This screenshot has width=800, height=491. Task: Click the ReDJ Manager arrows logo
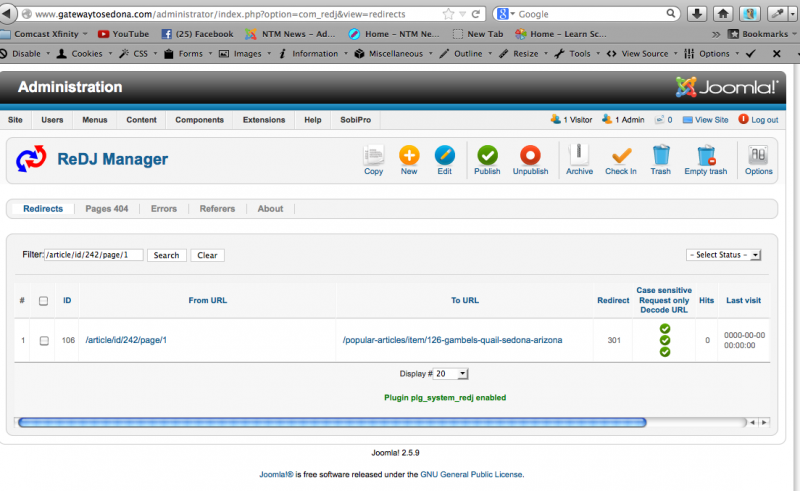pyautogui.click(x=31, y=159)
